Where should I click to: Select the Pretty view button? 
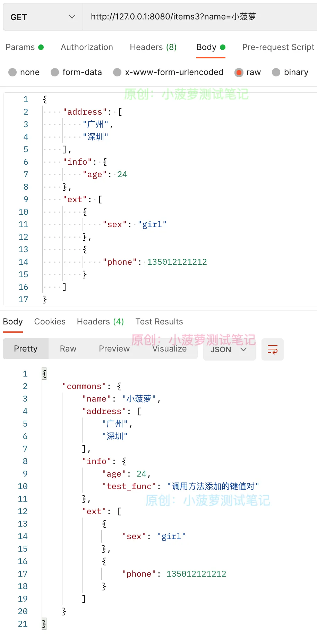(x=26, y=349)
